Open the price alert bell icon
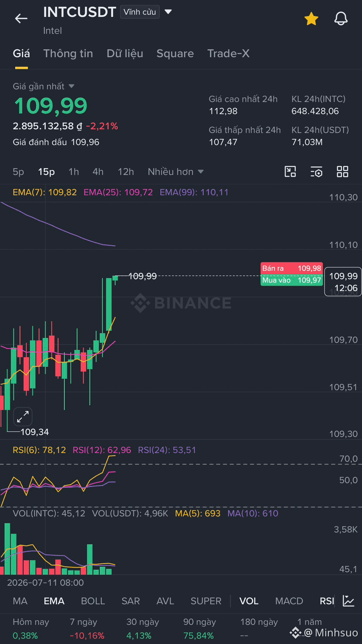This screenshot has height=644, width=362. 341,18
